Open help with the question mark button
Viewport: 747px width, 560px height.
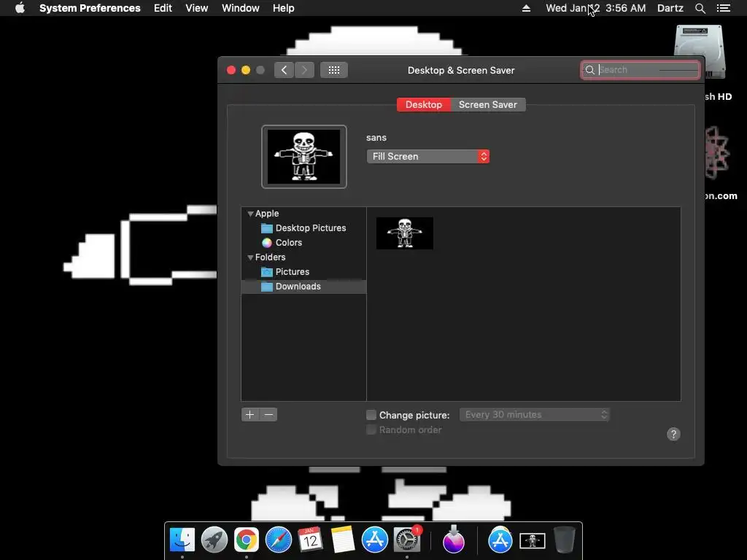673,435
